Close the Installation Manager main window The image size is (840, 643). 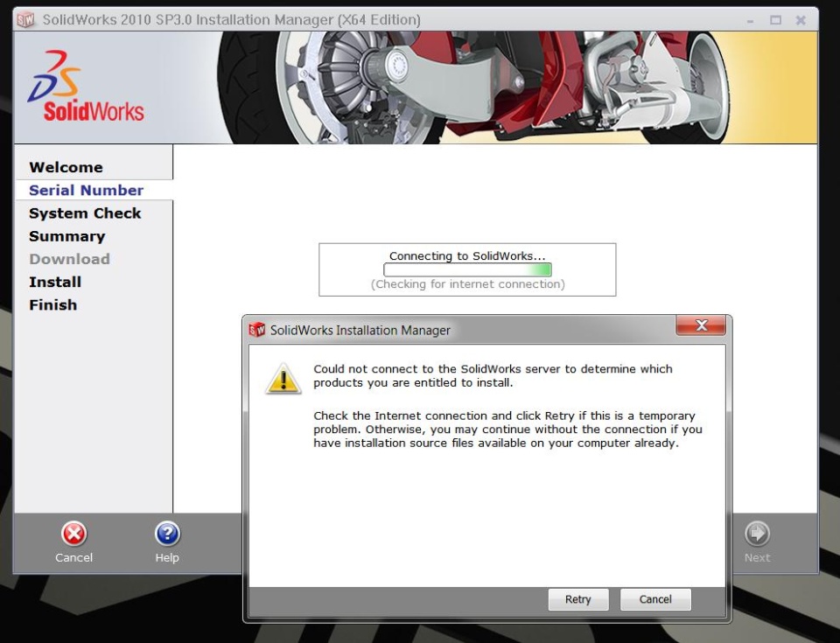pyautogui.click(x=801, y=20)
